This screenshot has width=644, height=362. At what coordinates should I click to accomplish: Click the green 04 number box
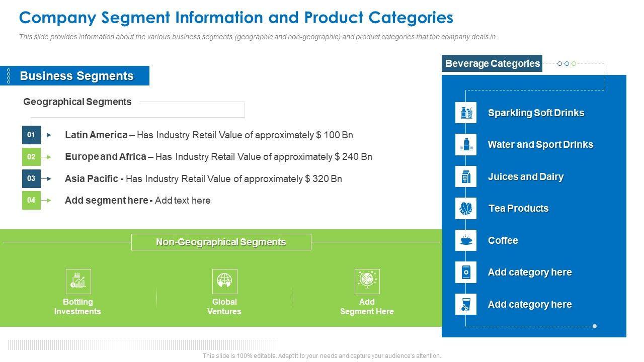click(x=31, y=200)
